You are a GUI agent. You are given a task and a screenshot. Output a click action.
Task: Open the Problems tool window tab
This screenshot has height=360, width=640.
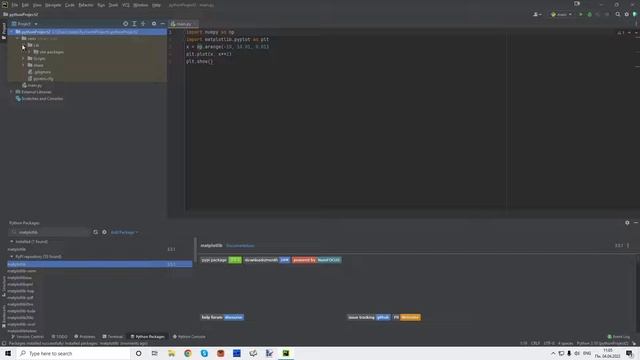point(84,336)
